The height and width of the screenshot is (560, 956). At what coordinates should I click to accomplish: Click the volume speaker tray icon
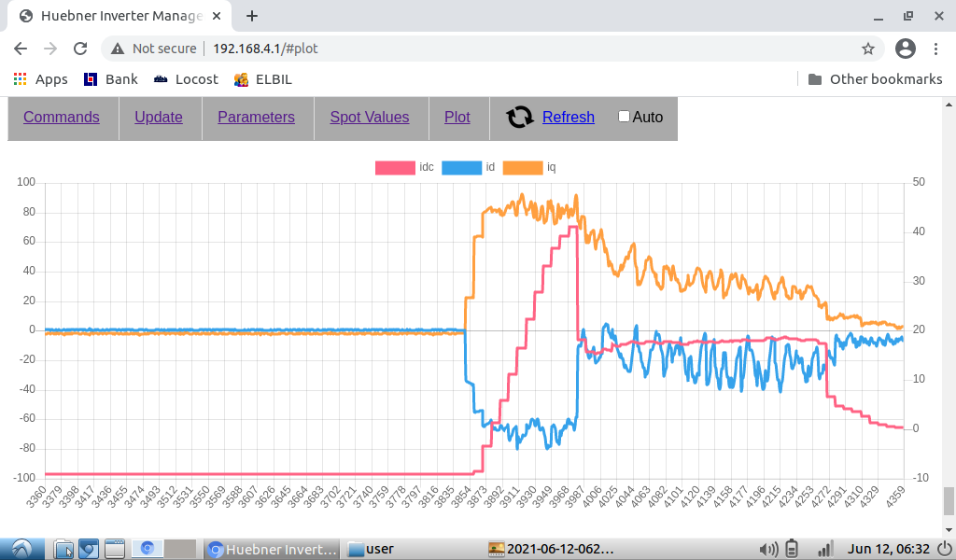coord(768,549)
